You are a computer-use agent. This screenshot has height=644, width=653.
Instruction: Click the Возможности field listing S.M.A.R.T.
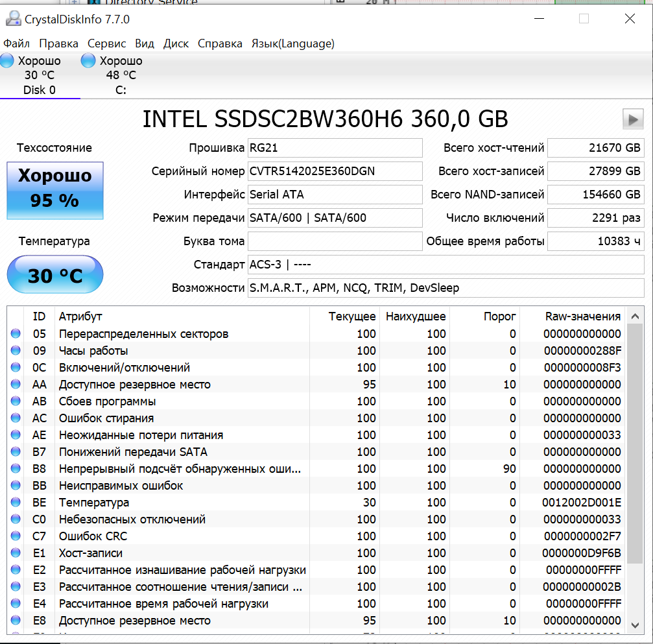click(x=446, y=288)
